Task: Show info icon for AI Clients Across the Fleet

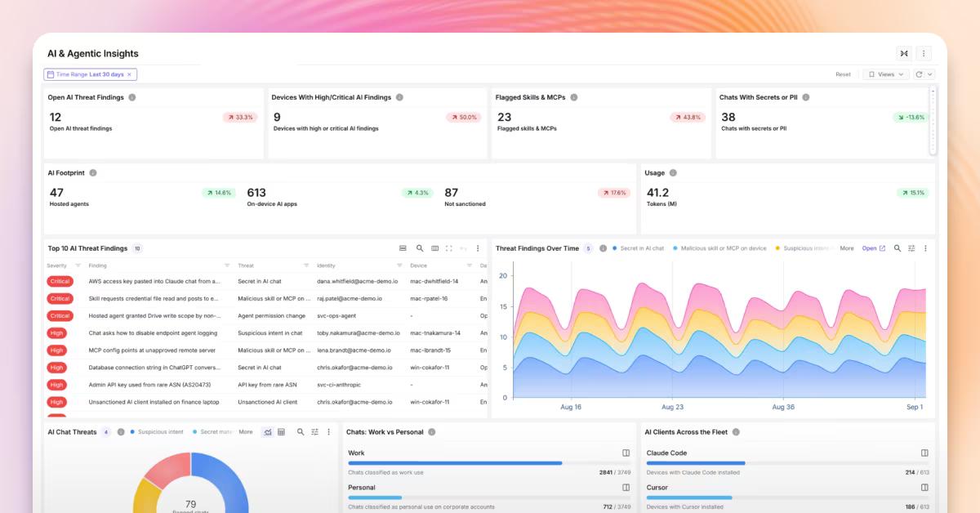Action: point(736,432)
